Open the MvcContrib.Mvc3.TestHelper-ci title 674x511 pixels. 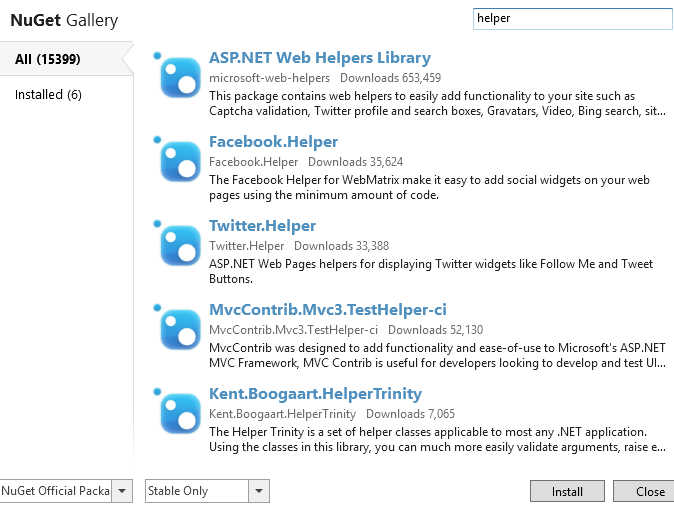tap(328, 309)
